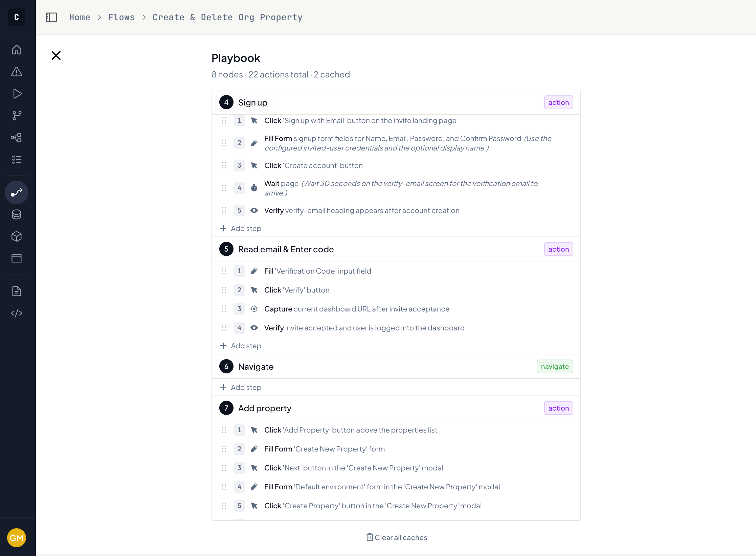Click drag handle for 'Sign up with Email' step

[224, 120]
